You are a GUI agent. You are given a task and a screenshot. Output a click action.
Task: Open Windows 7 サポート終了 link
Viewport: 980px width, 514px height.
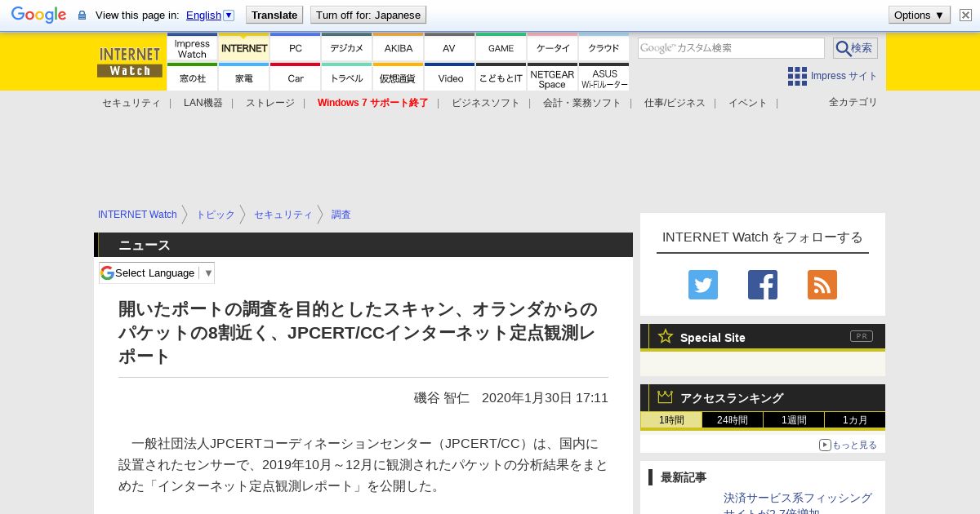click(x=372, y=103)
